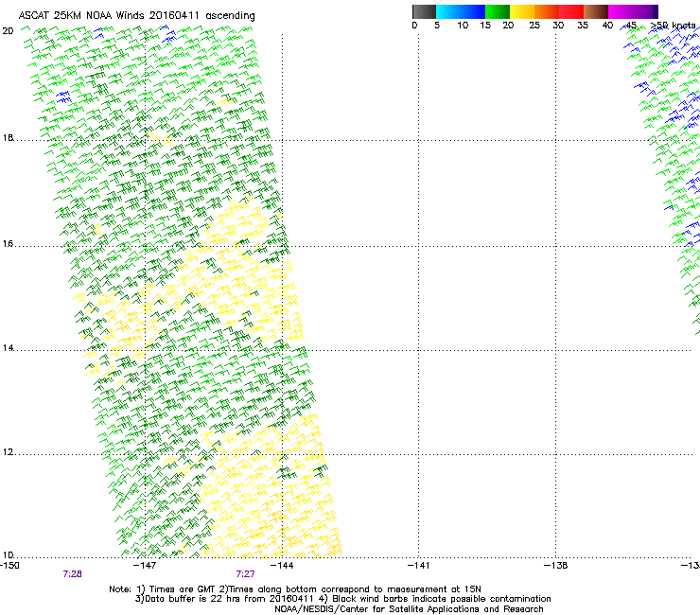Viewport: 700px width, 615px height.
Task: Click the latitude label '14'
Action: pos(8,348)
